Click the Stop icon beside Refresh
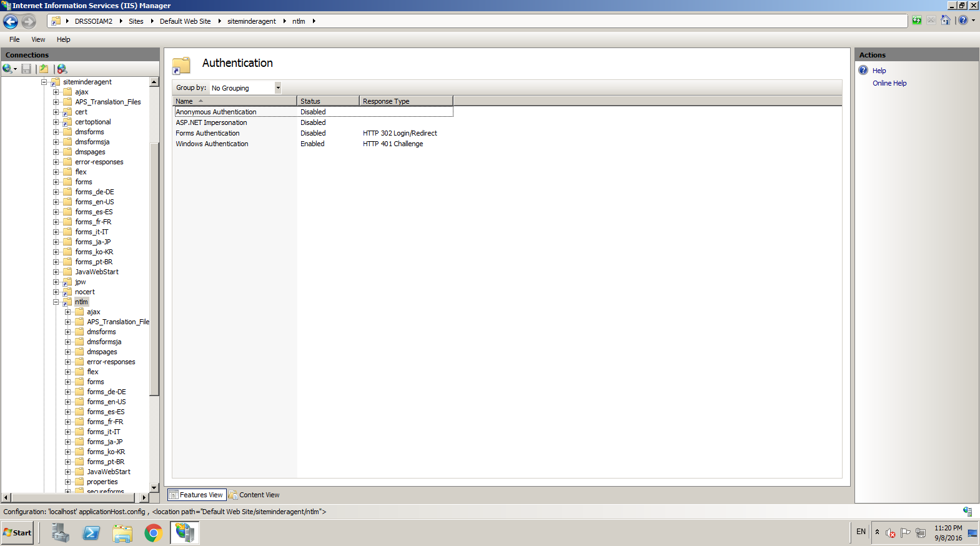The height and width of the screenshot is (546, 980). tap(931, 21)
